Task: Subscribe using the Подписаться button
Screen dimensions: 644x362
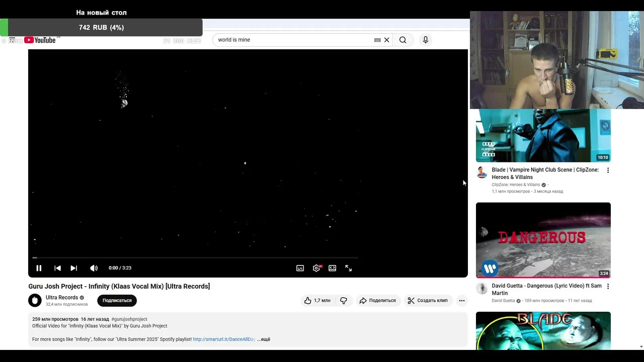Action: coord(117,300)
